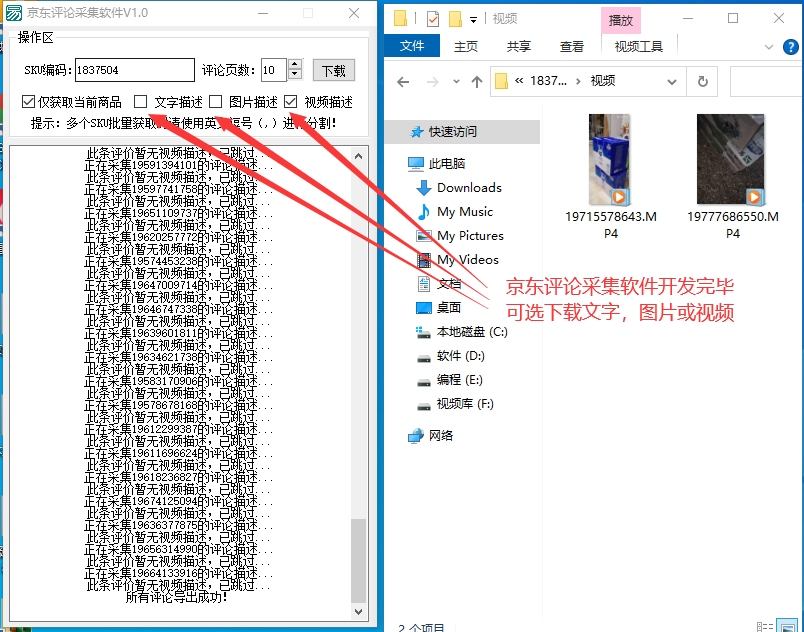Click the Explorer back arrow

[404, 81]
